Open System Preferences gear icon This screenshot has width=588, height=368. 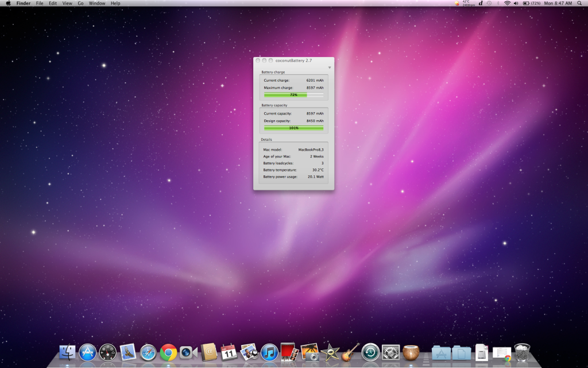click(390, 353)
